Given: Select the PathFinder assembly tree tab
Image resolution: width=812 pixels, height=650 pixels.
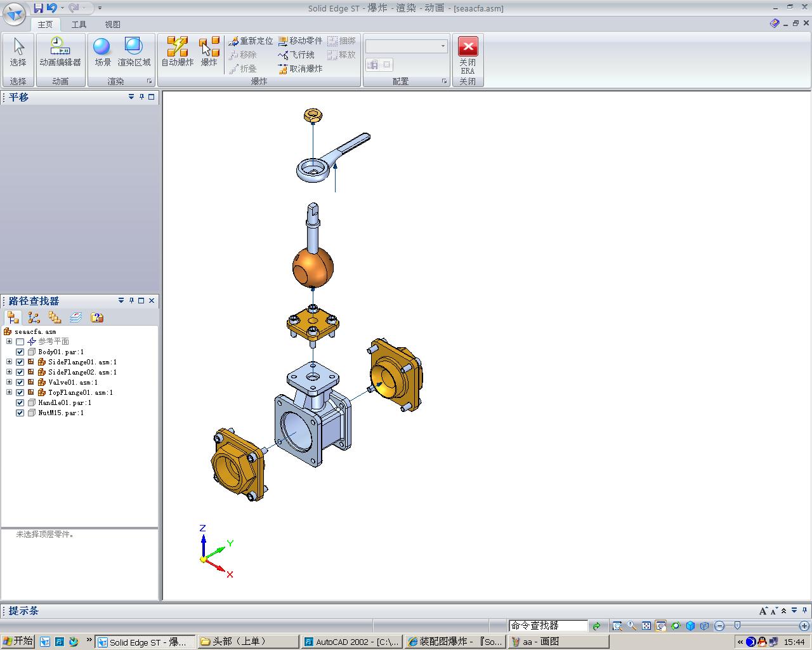Looking at the screenshot, I should 13,317.
